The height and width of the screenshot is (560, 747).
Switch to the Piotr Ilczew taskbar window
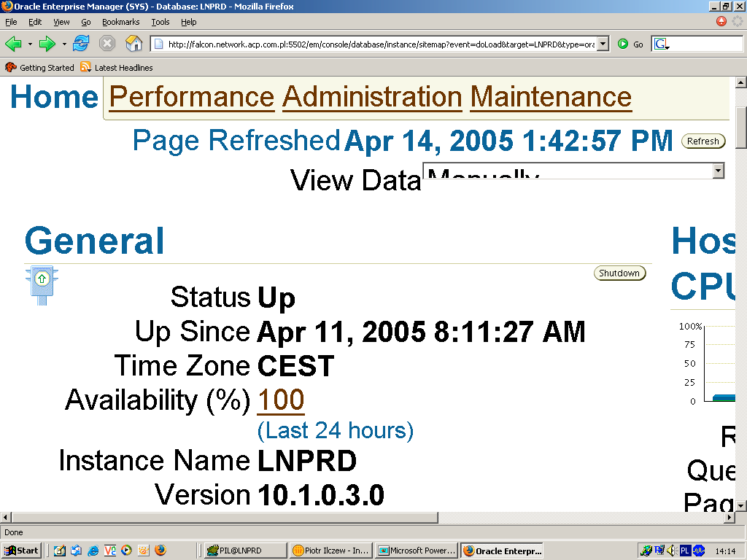pos(331,551)
